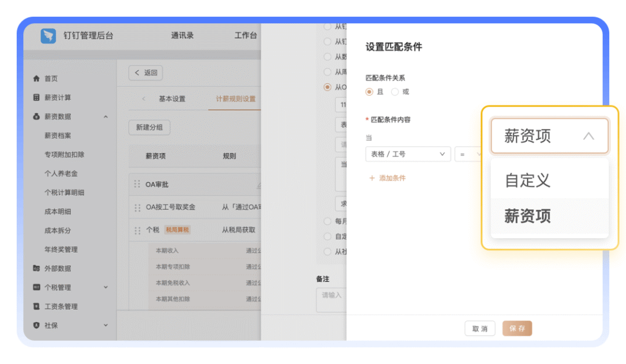
Task: Click the 添加条件 link
Action: coord(387,178)
